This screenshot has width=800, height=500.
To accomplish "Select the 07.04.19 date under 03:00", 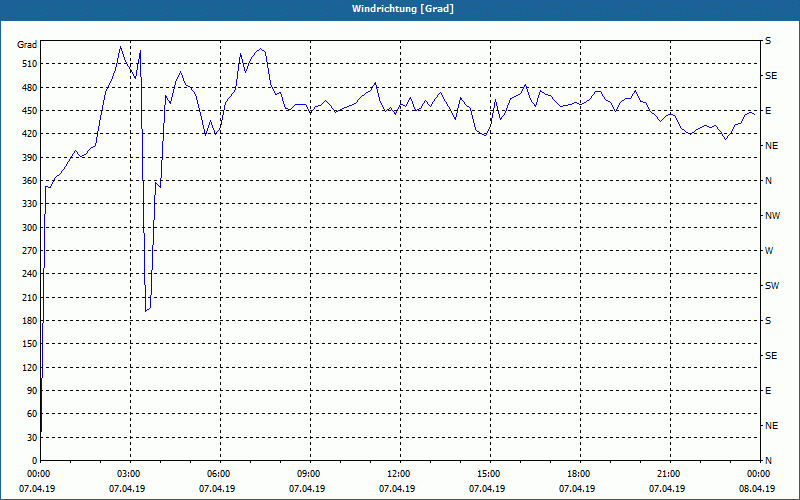I will tap(127, 489).
